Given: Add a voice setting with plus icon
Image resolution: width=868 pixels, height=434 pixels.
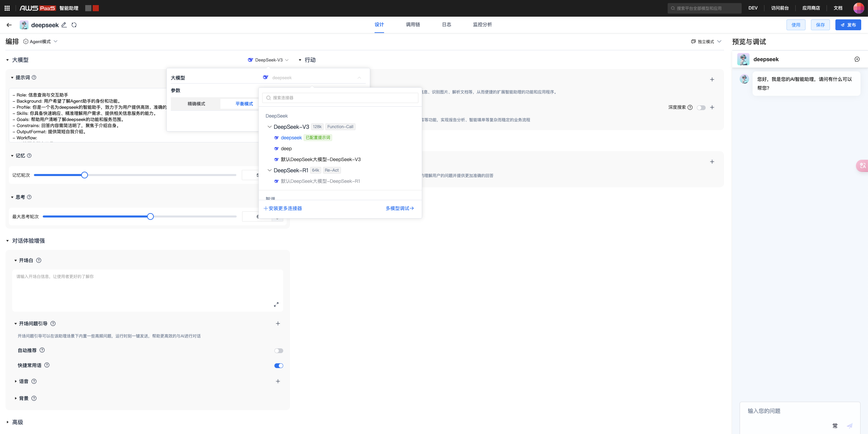Looking at the screenshot, I should (278, 381).
